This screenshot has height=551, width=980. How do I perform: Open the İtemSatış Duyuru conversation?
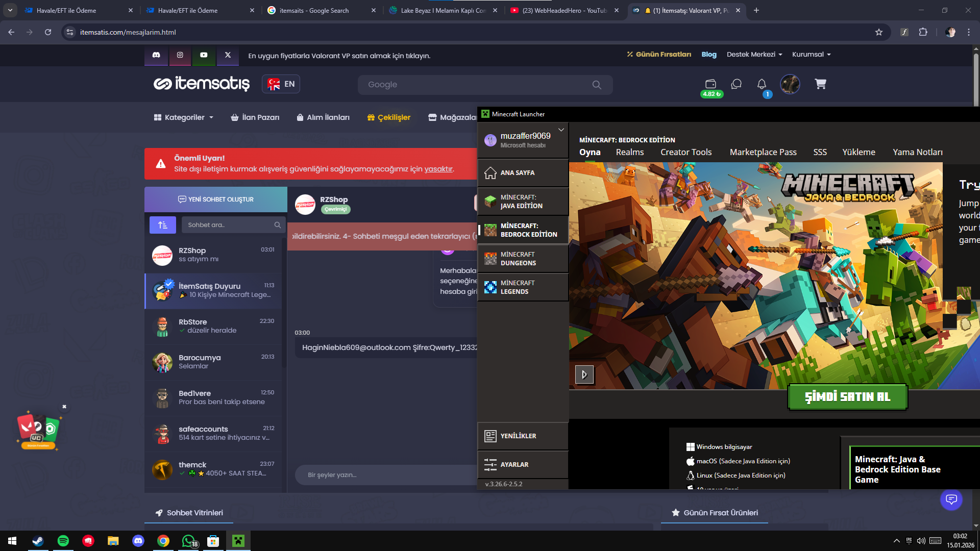click(x=213, y=291)
